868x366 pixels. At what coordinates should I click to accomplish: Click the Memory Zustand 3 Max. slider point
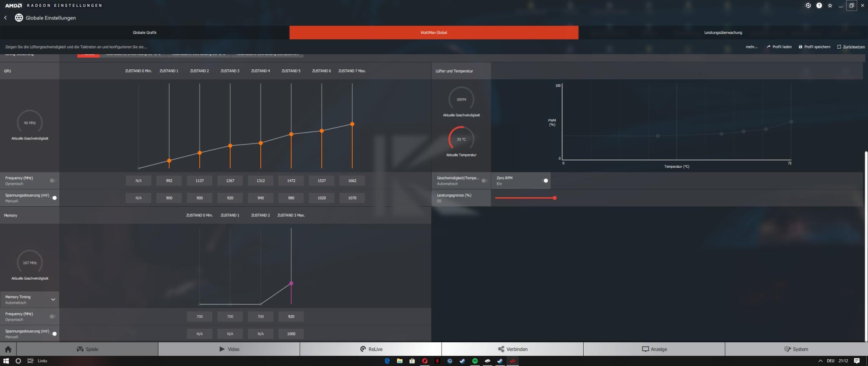[x=291, y=283]
